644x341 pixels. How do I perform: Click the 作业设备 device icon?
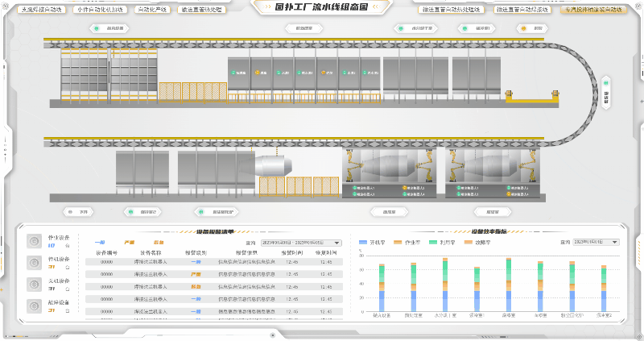[x=34, y=241]
